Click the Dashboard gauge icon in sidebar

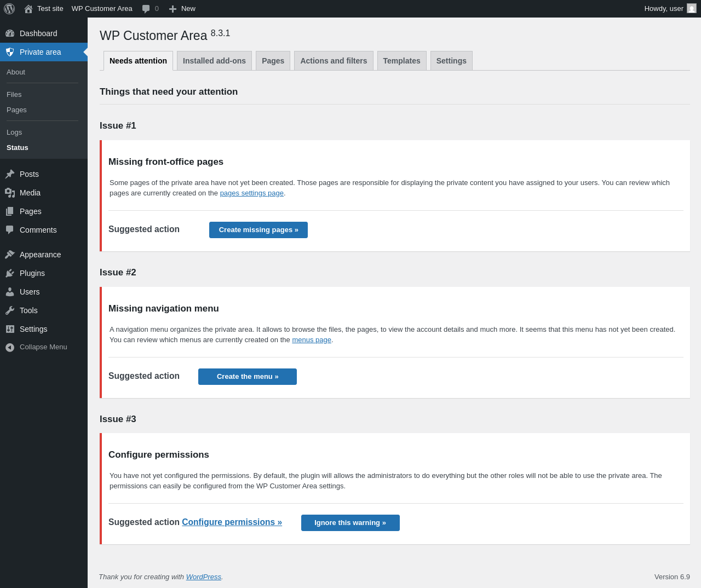(10, 33)
